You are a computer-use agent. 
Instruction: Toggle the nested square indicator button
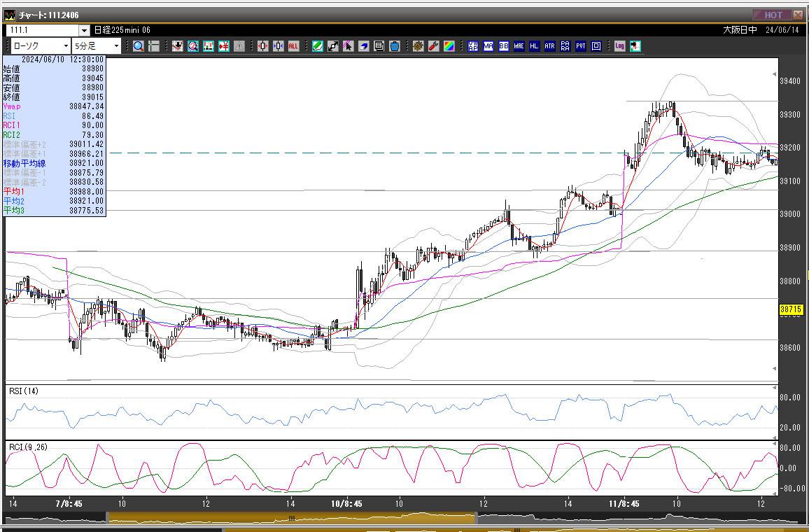tap(596, 46)
